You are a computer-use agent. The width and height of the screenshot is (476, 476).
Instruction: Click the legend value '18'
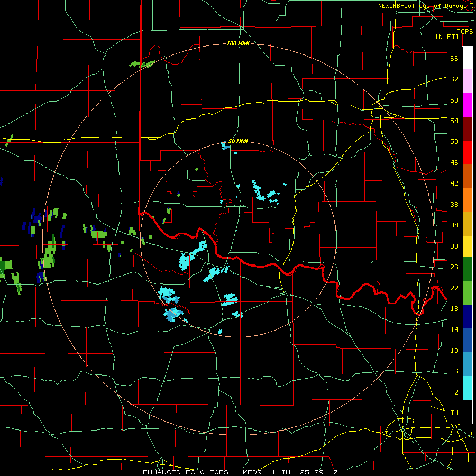[454, 308]
